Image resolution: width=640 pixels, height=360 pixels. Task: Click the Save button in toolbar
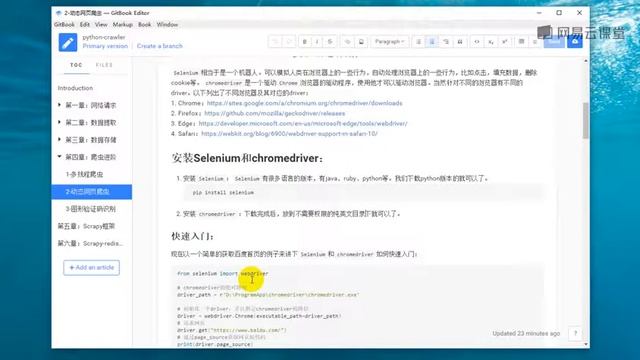click(x=554, y=42)
